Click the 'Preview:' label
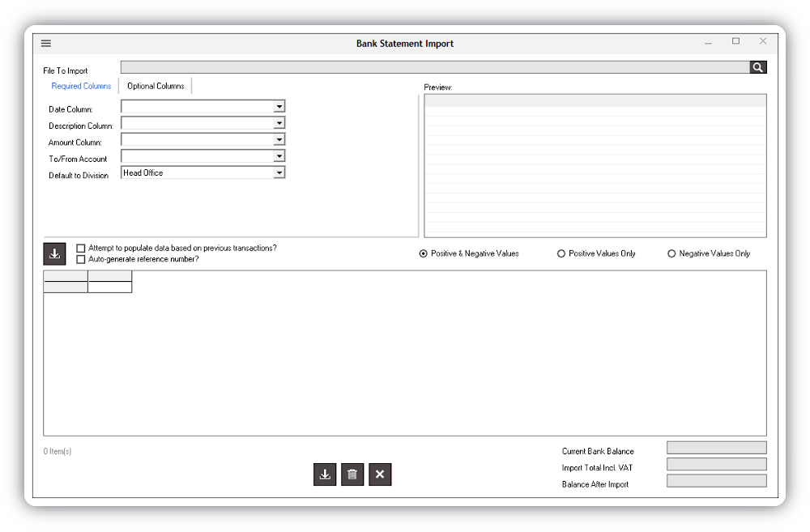 tap(438, 87)
